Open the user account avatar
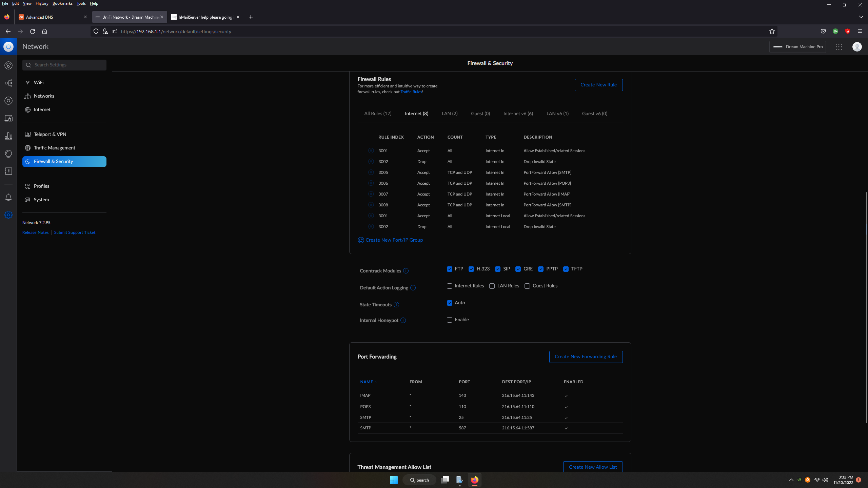The image size is (868, 488). tap(857, 47)
